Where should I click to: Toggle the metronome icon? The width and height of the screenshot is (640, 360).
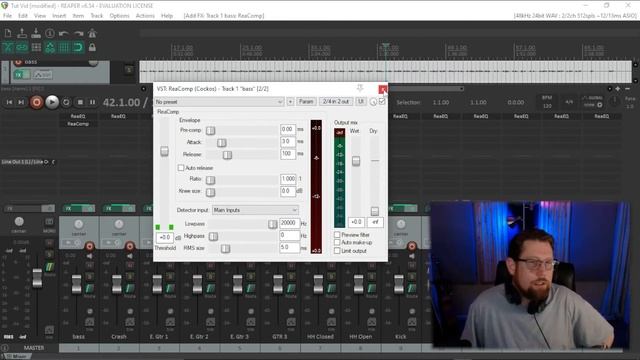(93, 33)
